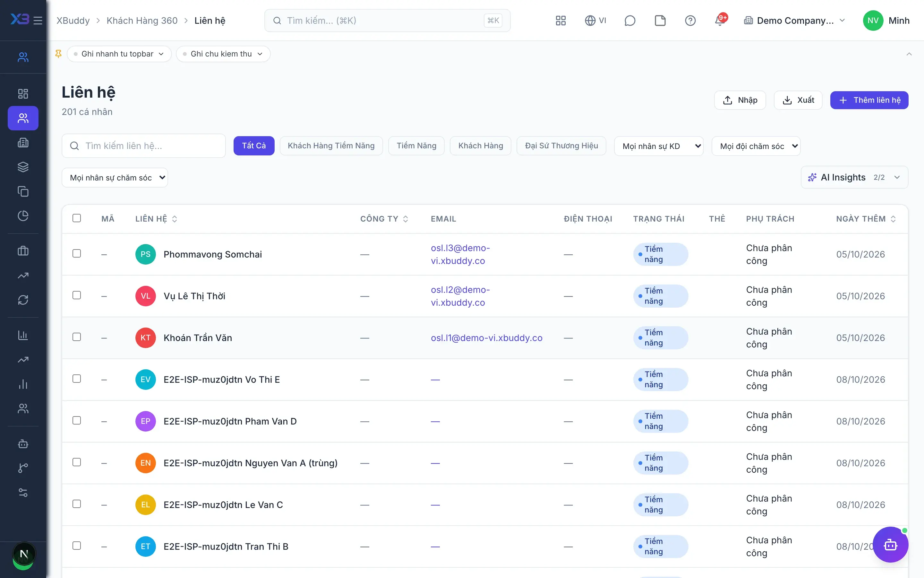Viewport: 924px width, 578px height.
Task: Open the chat bubble icon in topbar
Action: (x=629, y=21)
